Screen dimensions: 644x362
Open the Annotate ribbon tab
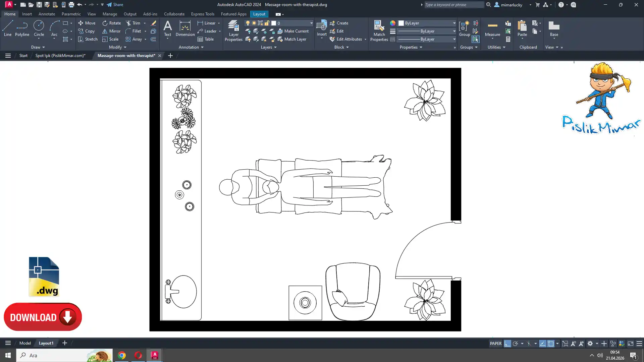47,14
